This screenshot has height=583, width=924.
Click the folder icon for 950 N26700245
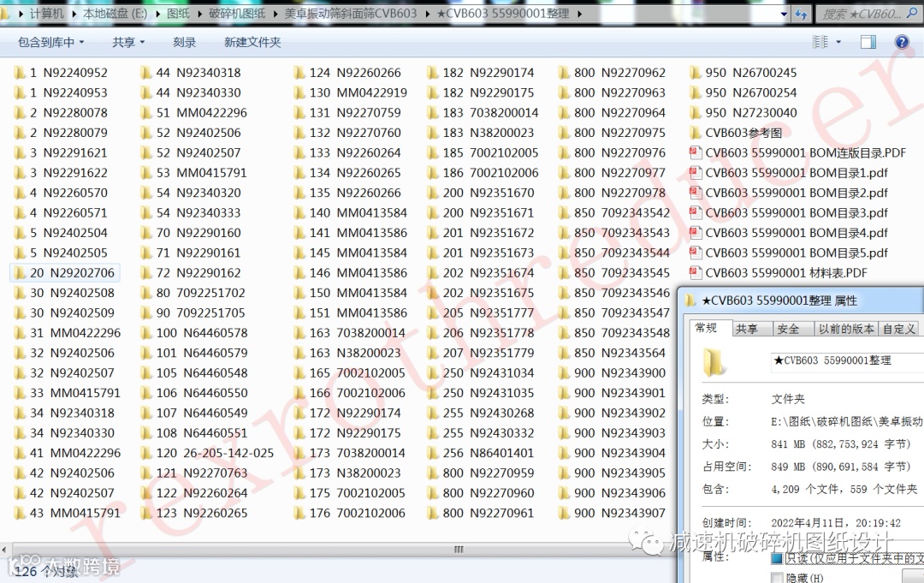[696, 73]
